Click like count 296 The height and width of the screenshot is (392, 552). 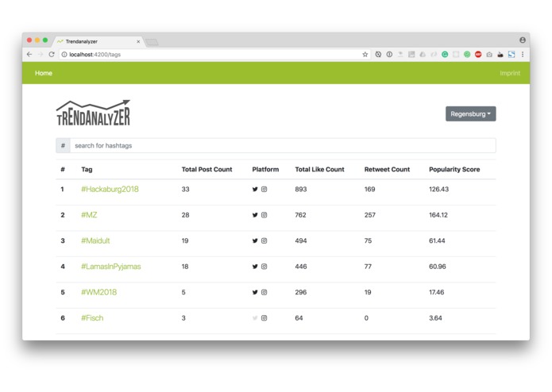tap(301, 292)
